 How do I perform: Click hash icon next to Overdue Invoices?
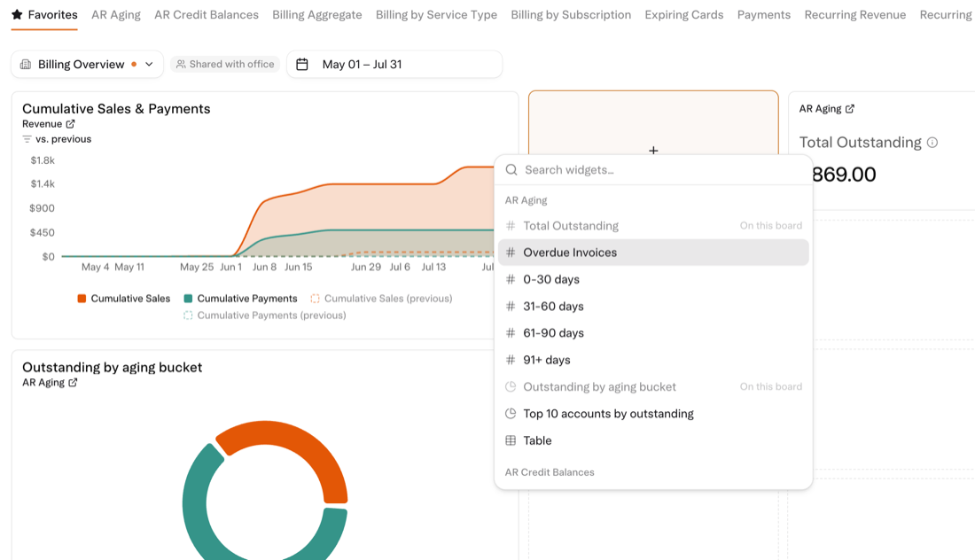click(511, 253)
